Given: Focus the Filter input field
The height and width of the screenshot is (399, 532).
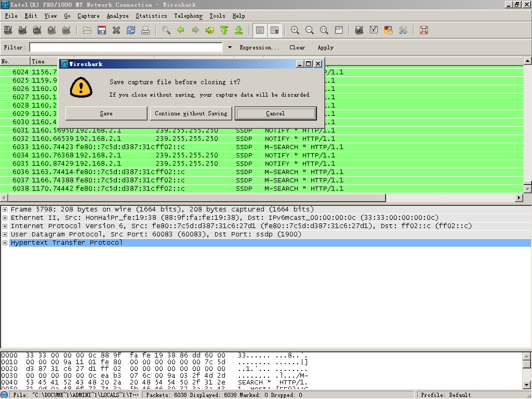Looking at the screenshot, I should [126, 47].
